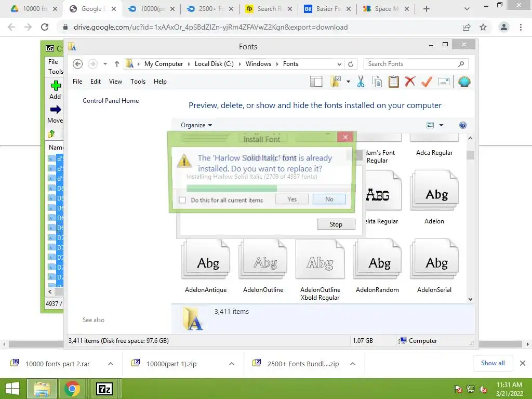Click the Adca Regular font label
The width and height of the screenshot is (532, 399).
434,153
